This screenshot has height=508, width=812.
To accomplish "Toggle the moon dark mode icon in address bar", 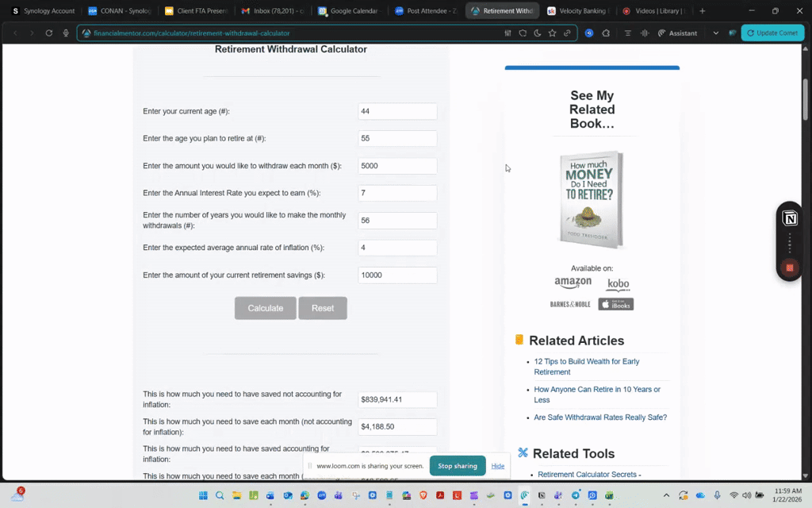I will pyautogui.click(x=538, y=33).
